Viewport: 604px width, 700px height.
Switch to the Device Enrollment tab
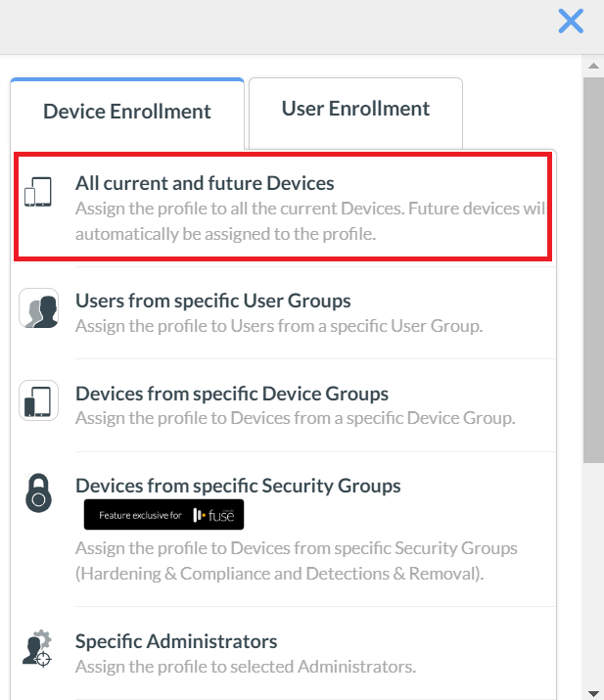click(x=127, y=112)
